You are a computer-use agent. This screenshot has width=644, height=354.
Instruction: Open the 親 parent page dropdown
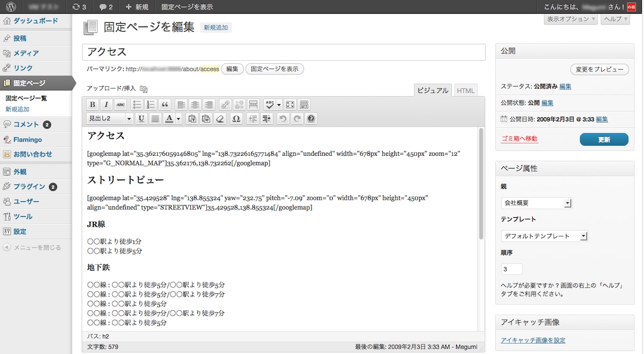click(x=536, y=203)
